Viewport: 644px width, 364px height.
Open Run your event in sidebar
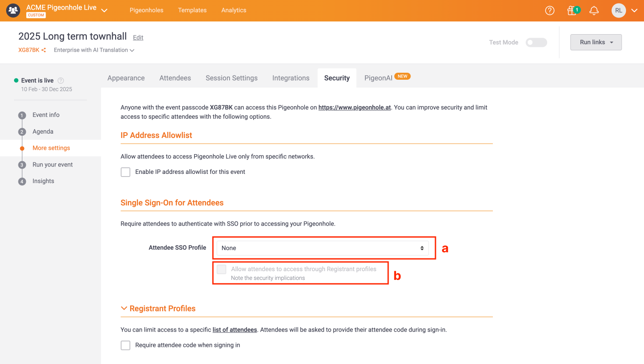click(53, 165)
